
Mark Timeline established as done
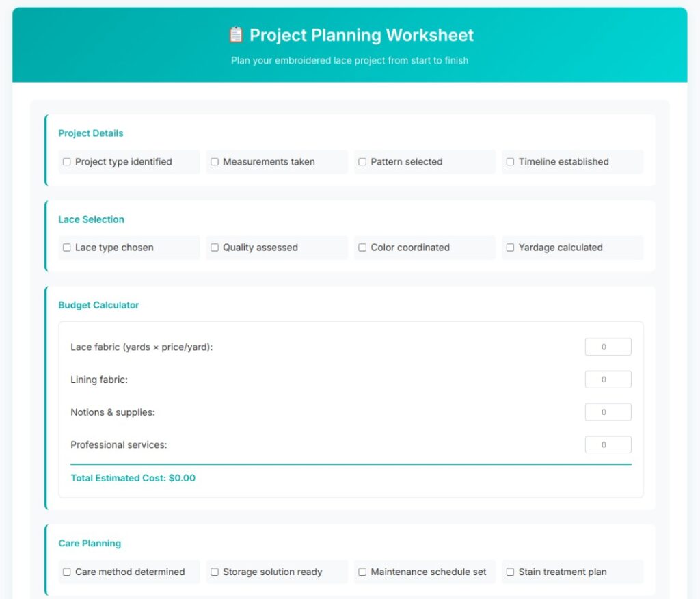(510, 161)
